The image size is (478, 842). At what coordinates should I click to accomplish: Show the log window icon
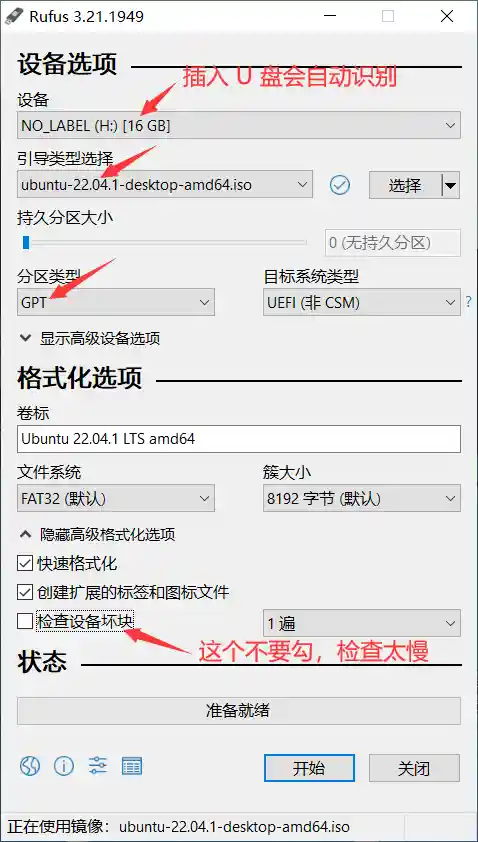(x=132, y=766)
